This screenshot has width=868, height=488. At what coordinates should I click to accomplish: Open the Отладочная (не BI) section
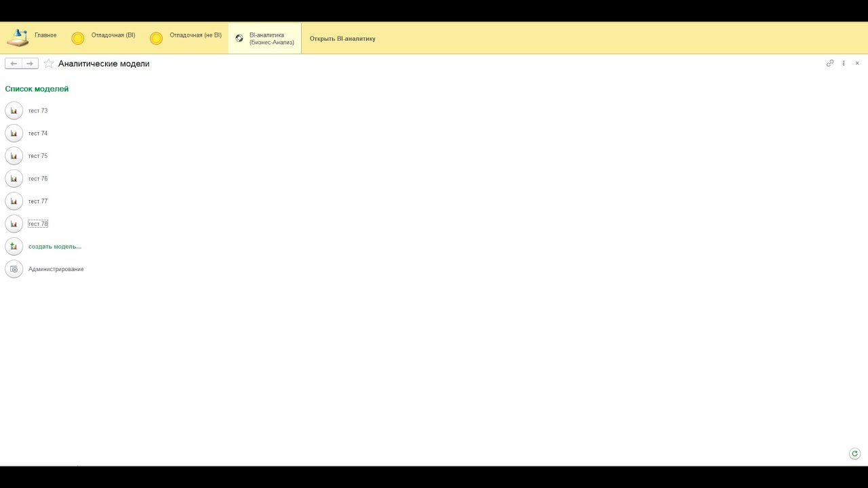(186, 38)
